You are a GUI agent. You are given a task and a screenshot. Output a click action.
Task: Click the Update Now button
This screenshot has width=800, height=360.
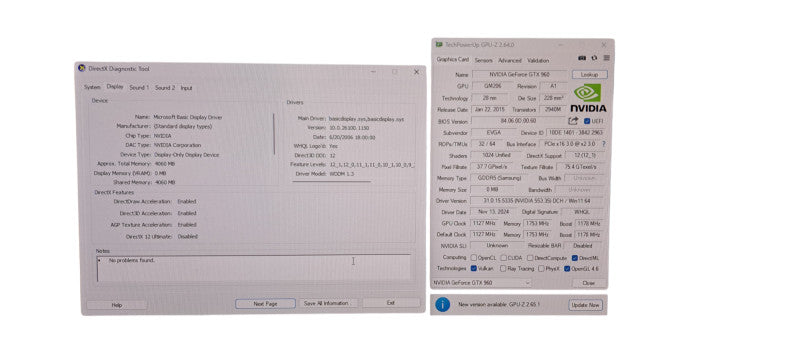[585, 305]
